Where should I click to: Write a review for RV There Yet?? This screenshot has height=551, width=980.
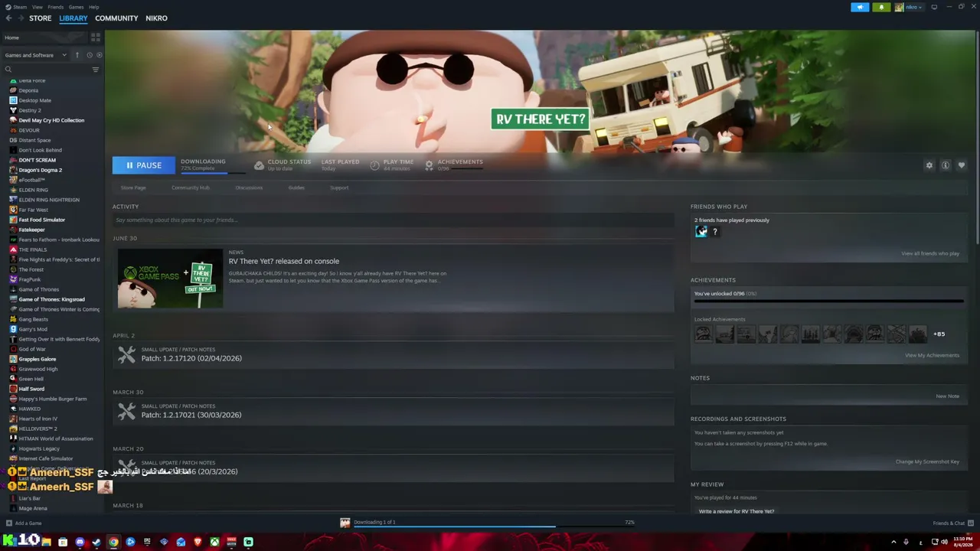point(736,511)
